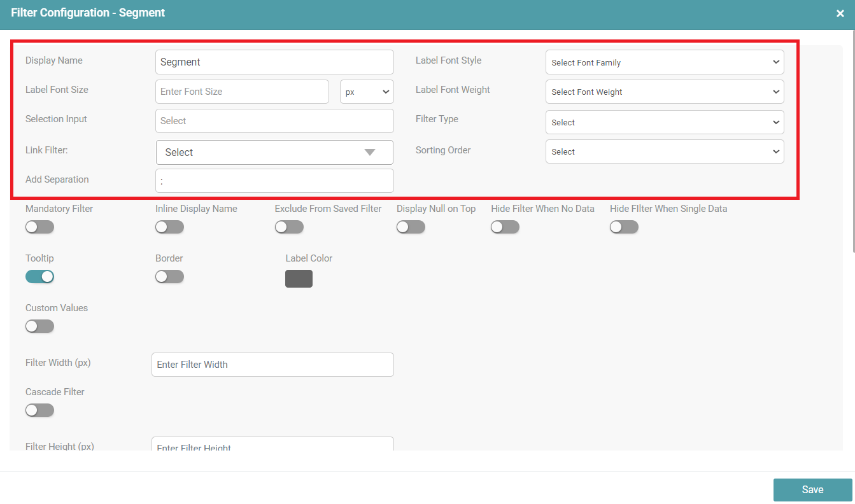Pick the Label Color swatch
The image size is (855, 504).
(x=299, y=279)
